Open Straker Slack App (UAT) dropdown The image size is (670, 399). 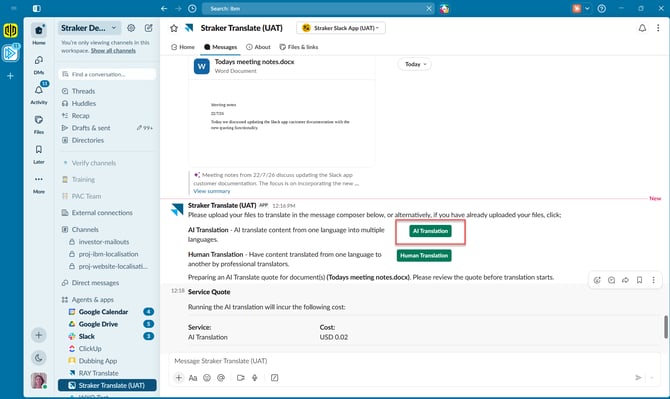tap(341, 28)
